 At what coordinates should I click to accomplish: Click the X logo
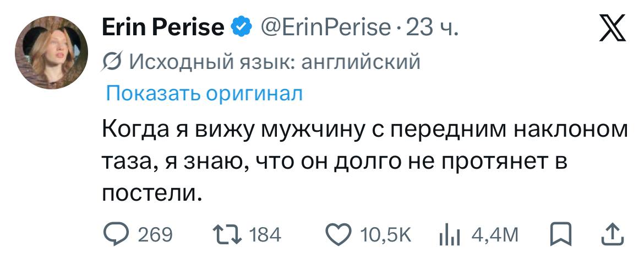point(613,29)
